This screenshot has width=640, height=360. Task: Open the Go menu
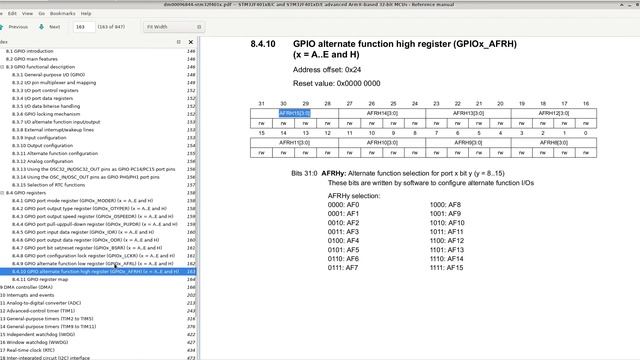click(x=42, y=13)
